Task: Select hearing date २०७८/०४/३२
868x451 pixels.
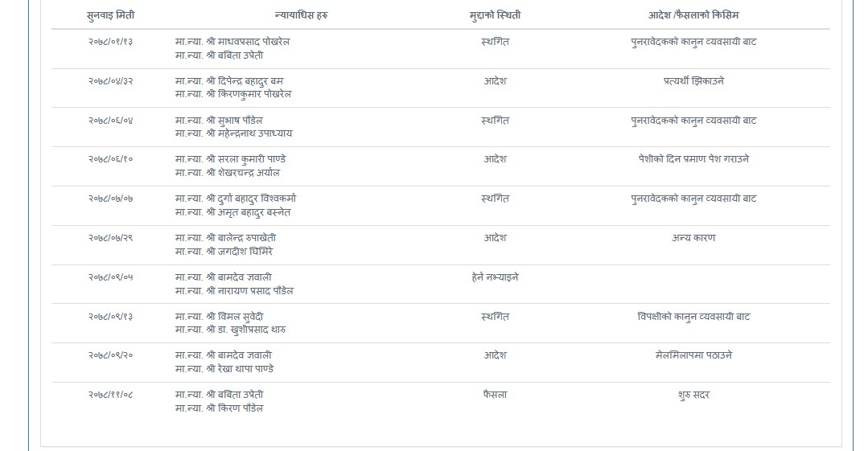Action: (110, 81)
